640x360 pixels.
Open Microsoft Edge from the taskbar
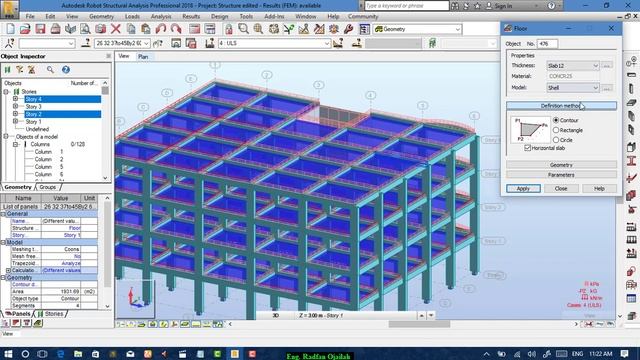[60, 353]
